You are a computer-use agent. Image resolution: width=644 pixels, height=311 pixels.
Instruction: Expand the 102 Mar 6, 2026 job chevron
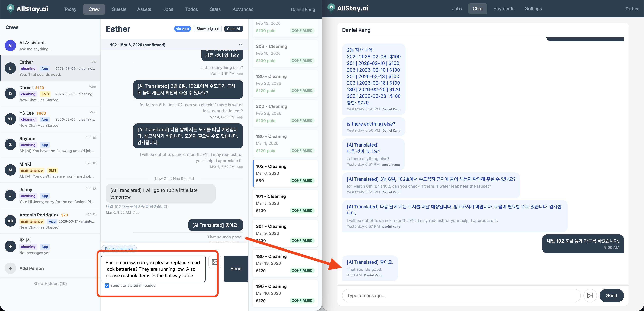[x=240, y=45]
